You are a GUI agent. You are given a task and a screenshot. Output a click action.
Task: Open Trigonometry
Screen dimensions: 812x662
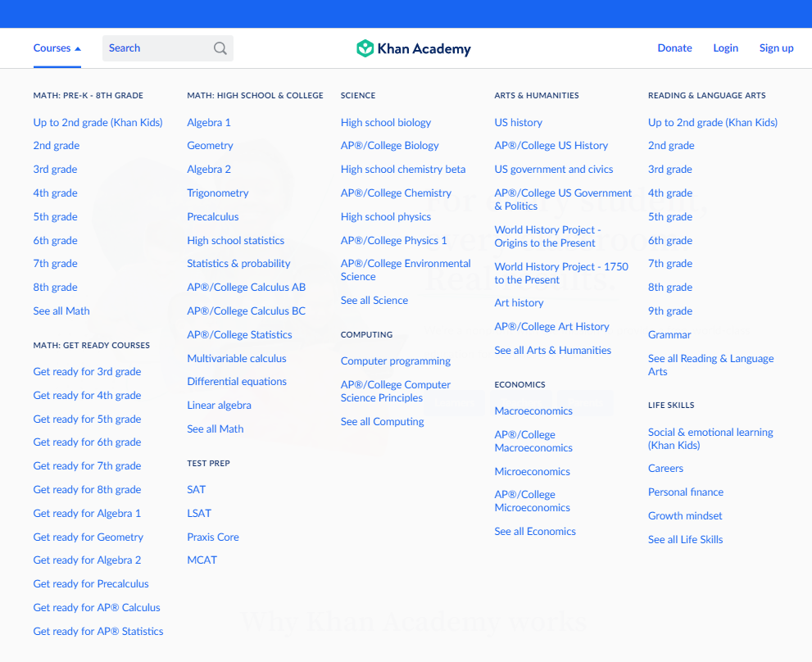tap(217, 193)
